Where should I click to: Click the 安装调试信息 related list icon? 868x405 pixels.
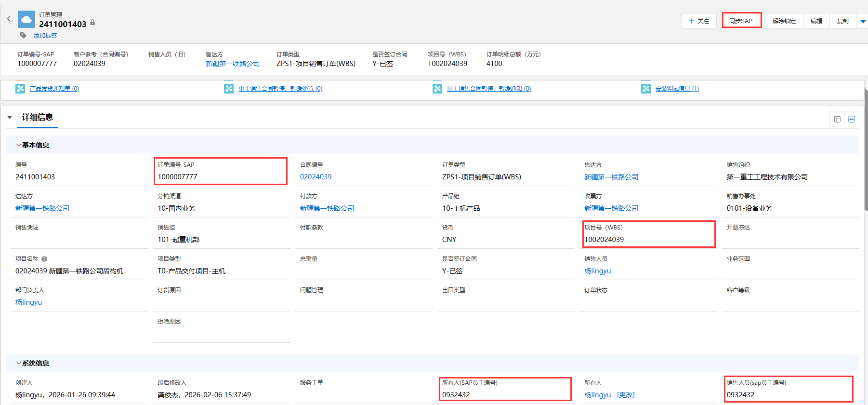tap(646, 89)
